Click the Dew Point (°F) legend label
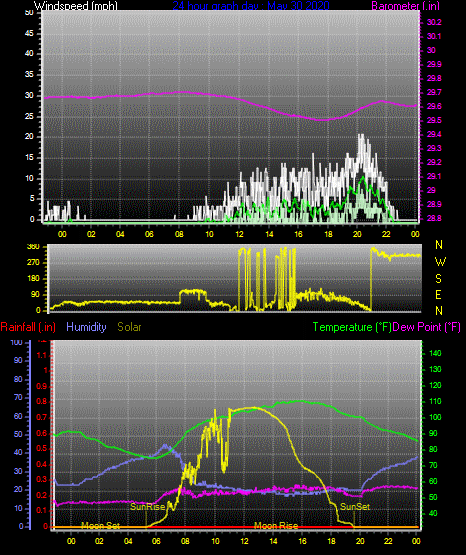The width and height of the screenshot is (466, 555). click(x=426, y=327)
